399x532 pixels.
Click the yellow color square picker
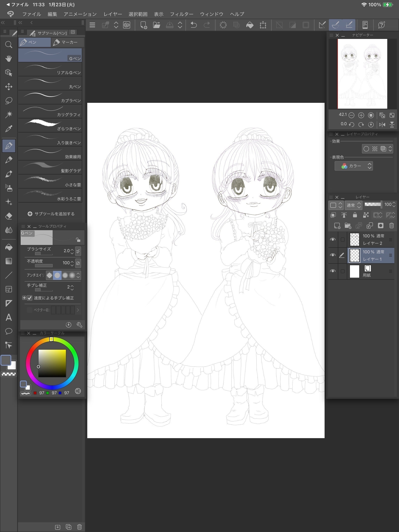click(x=52, y=363)
